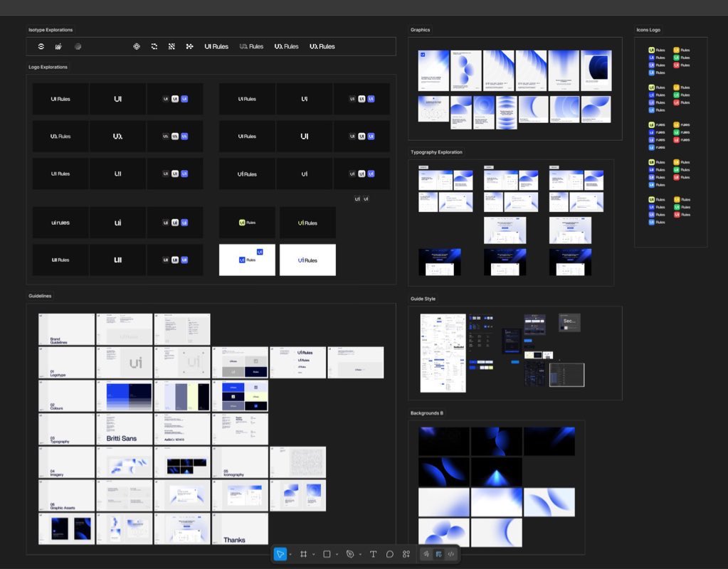The width and height of the screenshot is (728, 569).
Task: Select the iconography icon grid slide
Action: pos(298,462)
